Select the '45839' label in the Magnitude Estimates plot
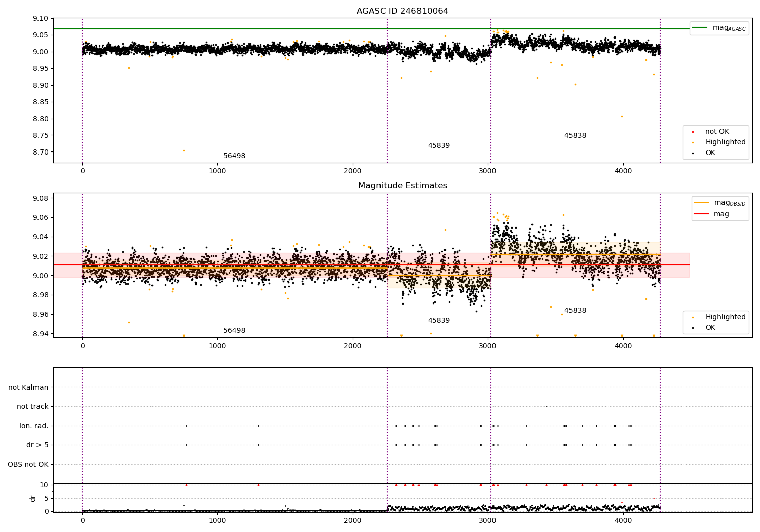Image resolution: width=760 pixels, height=532 pixels. pos(439,321)
